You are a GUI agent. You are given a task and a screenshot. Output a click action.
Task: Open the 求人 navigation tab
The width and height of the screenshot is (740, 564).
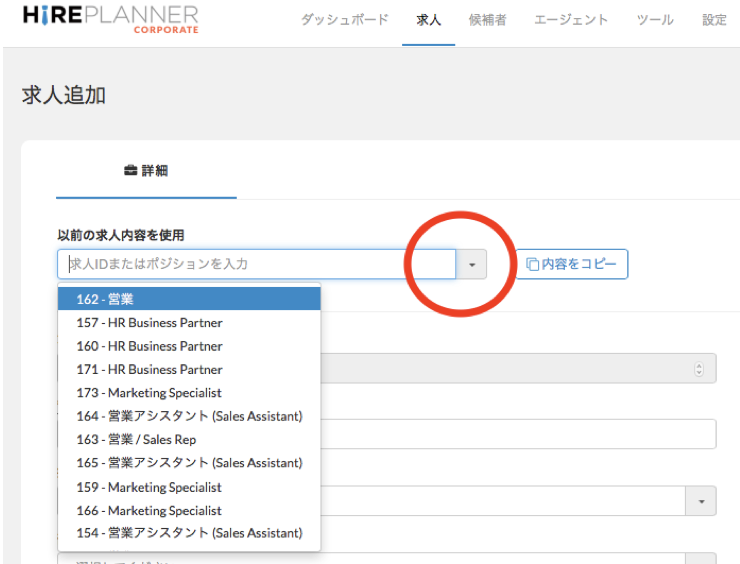tap(428, 20)
